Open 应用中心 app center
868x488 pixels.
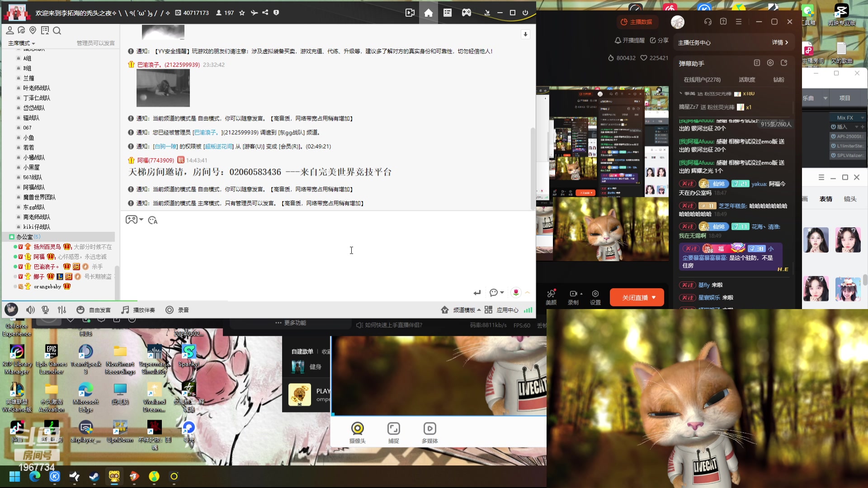click(x=502, y=310)
